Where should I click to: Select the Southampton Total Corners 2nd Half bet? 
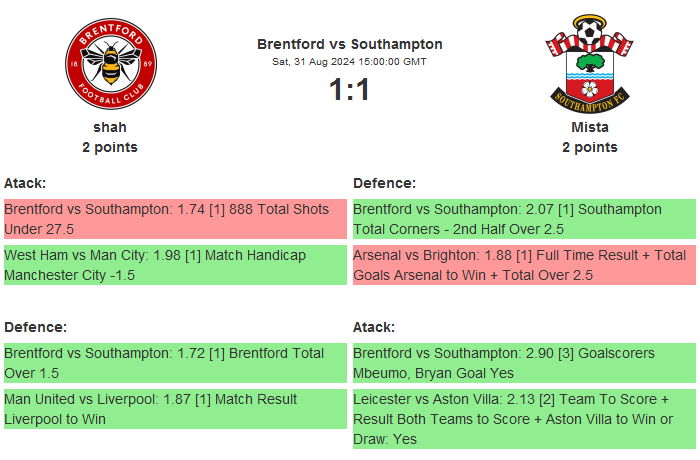[524, 219]
